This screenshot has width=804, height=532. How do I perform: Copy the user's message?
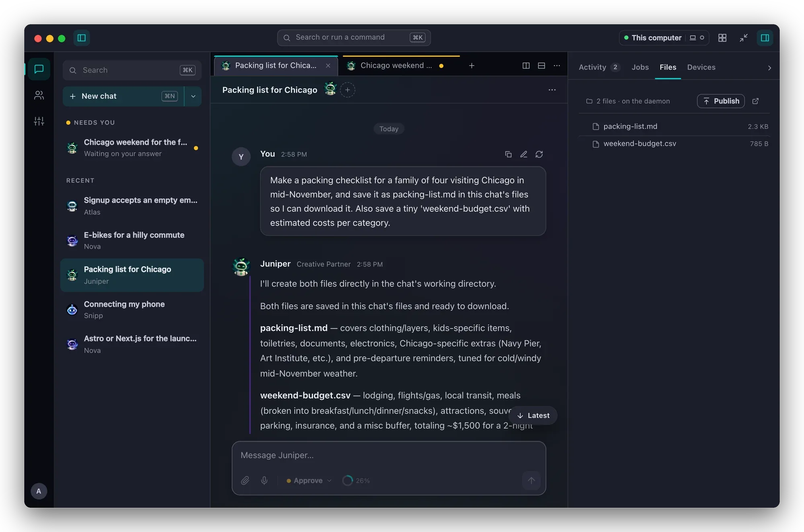click(508, 154)
